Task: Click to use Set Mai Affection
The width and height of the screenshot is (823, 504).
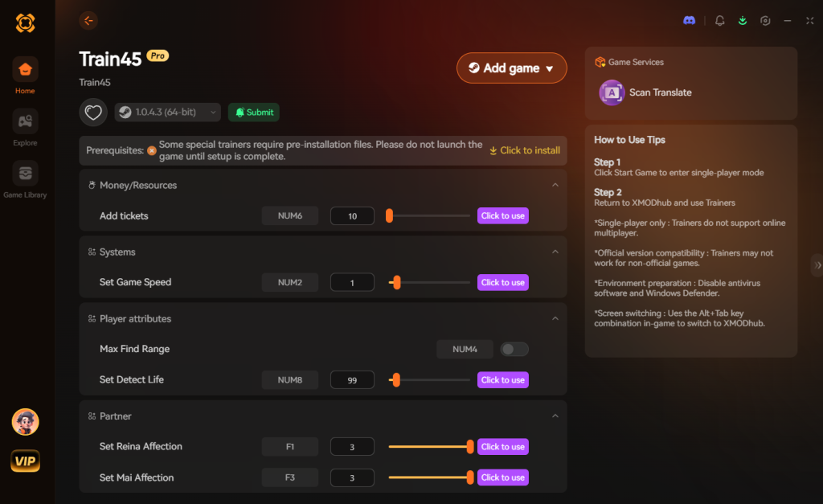Action: coord(503,477)
